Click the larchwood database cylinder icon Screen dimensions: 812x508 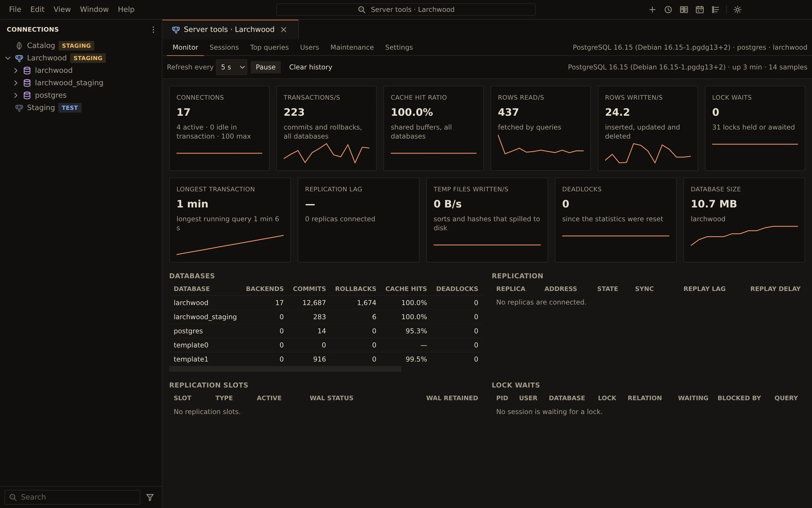tap(27, 71)
